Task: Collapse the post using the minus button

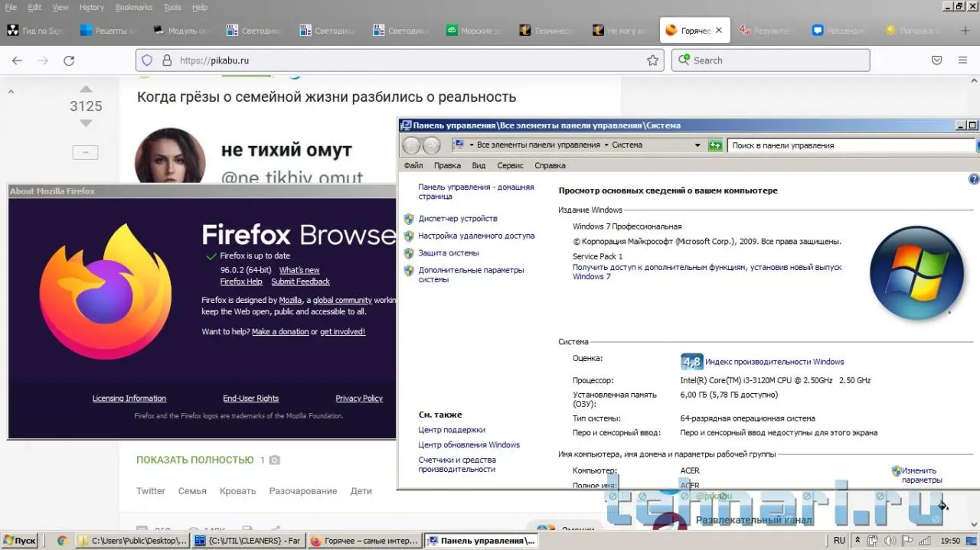Action: (x=85, y=152)
